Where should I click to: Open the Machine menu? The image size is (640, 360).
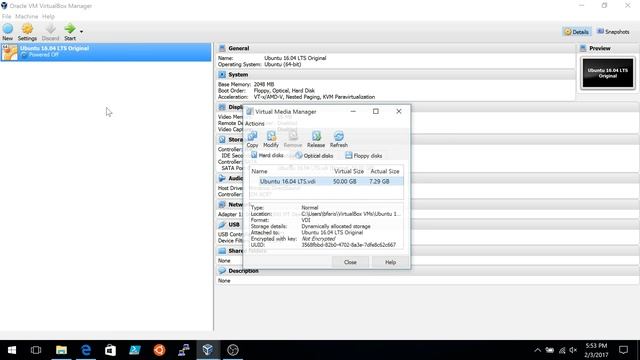coord(27,16)
